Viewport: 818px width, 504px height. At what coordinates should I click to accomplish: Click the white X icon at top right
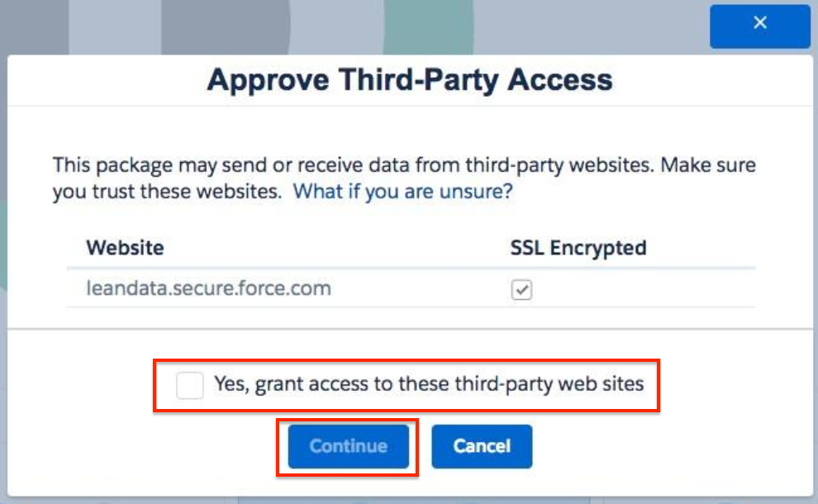pos(760,23)
